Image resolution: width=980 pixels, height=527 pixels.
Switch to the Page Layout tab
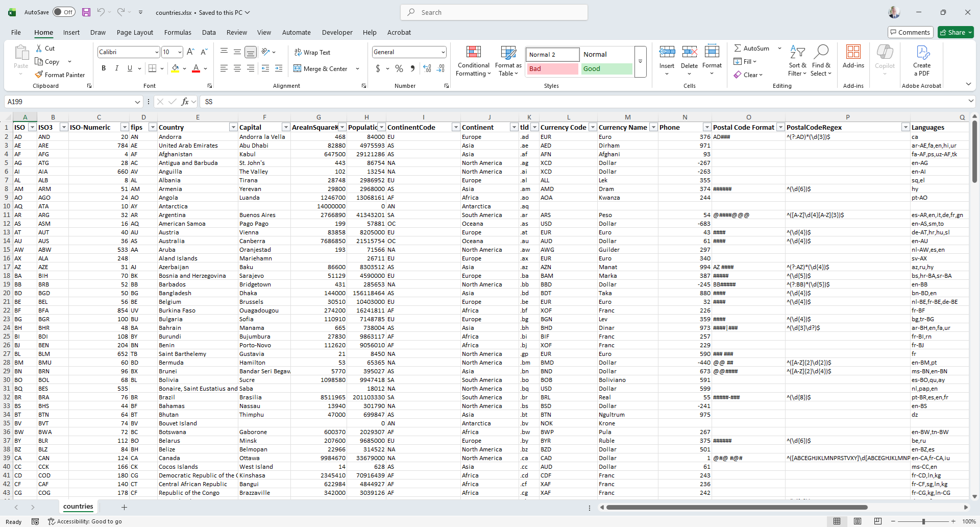[x=135, y=32]
